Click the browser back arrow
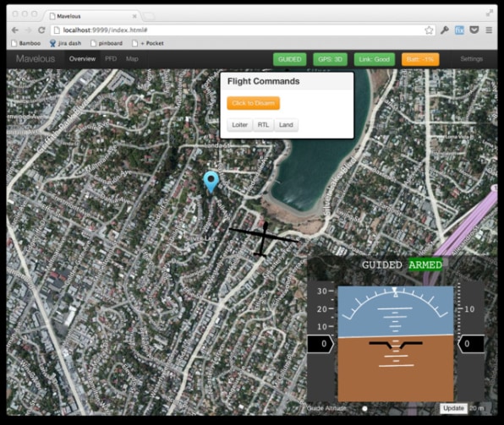Screen dimensions: 504x425 pyautogui.click(x=14, y=30)
